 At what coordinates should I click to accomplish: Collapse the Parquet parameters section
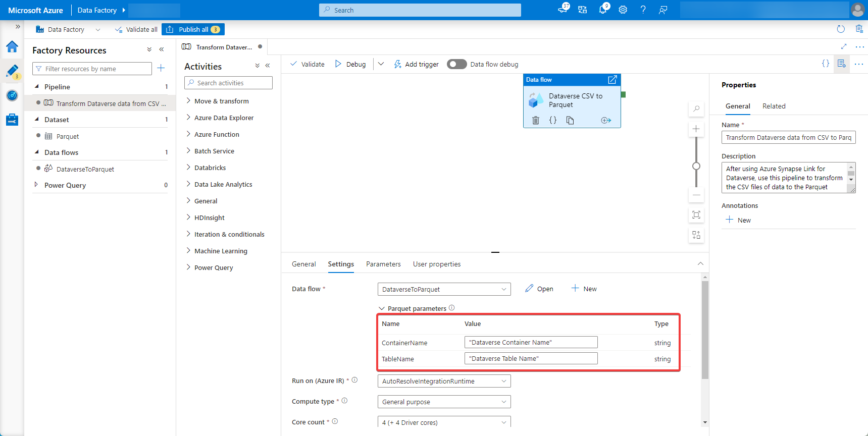(382, 308)
